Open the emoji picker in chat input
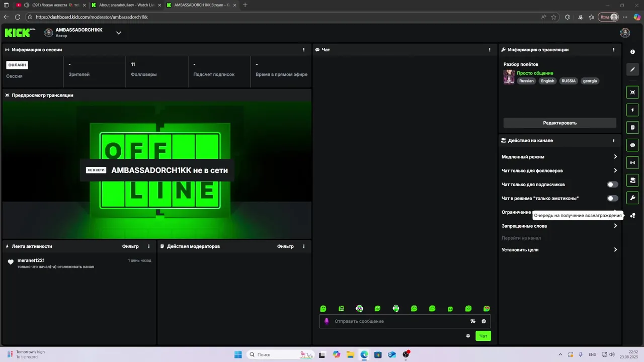The width and height of the screenshot is (644, 362). point(484,321)
